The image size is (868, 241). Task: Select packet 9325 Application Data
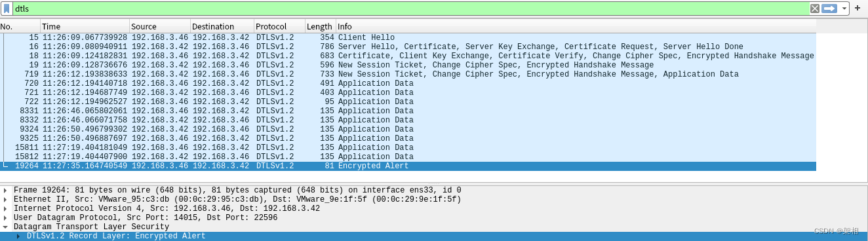point(408,139)
